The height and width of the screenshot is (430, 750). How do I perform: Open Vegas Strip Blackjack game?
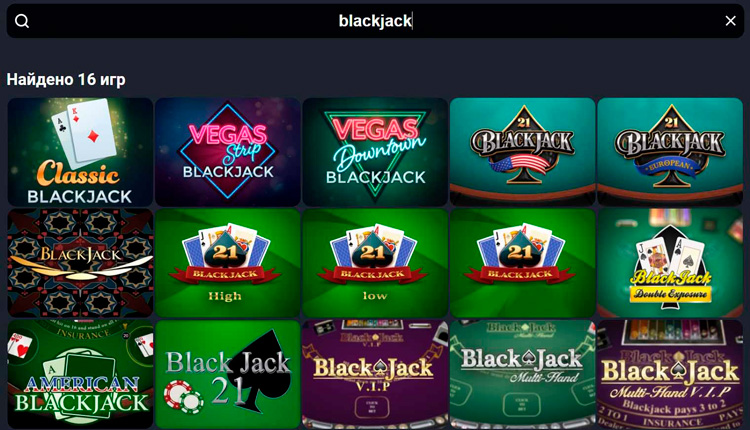click(228, 152)
